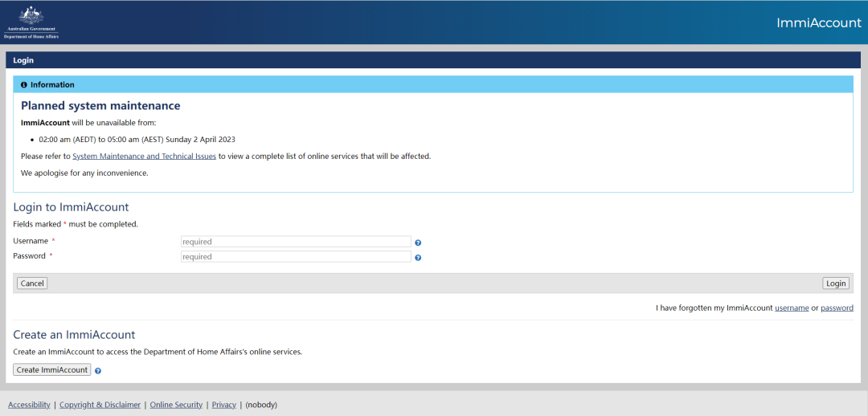Open help icon next to Password field
This screenshot has height=416, width=868.
point(418,257)
